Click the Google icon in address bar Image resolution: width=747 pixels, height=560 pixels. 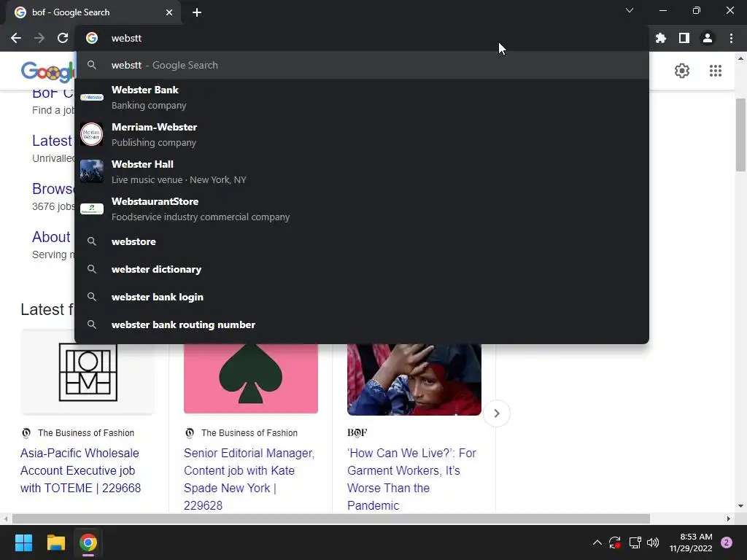(x=91, y=38)
